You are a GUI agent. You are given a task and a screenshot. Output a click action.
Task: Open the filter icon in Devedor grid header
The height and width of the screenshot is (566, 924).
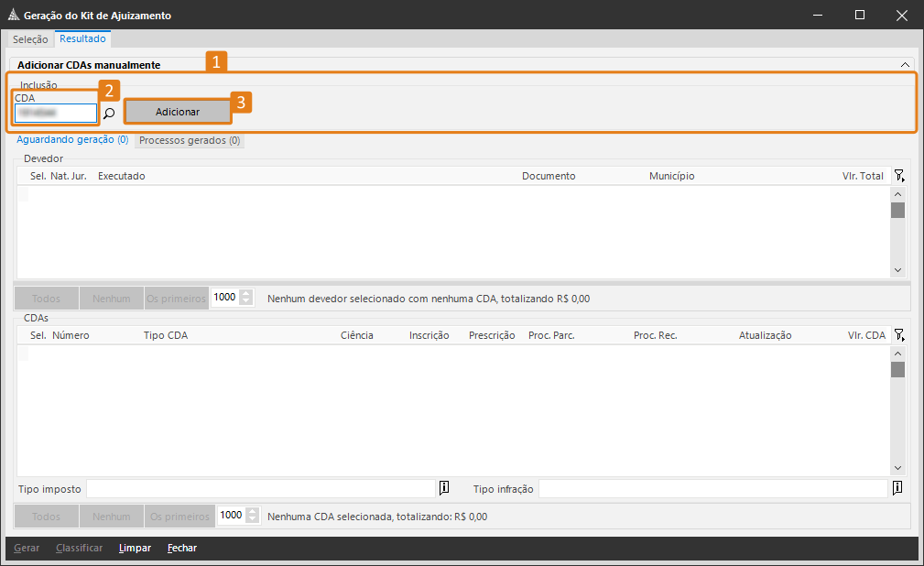[x=898, y=176]
